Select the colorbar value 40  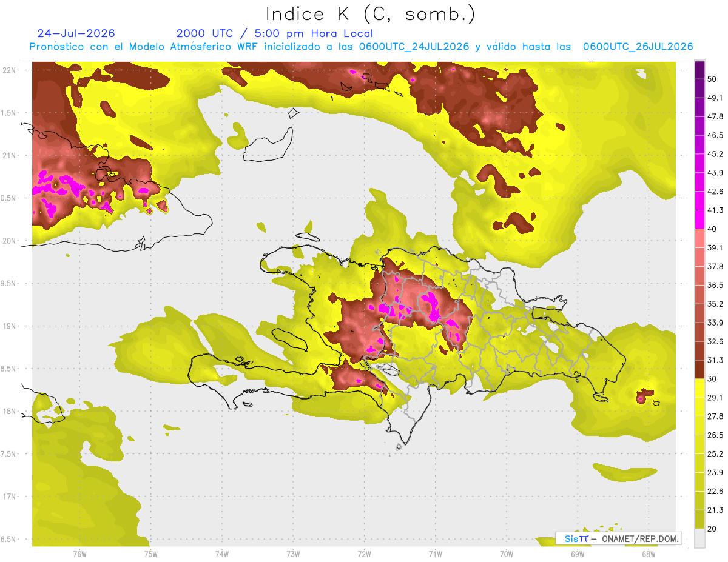click(x=713, y=229)
